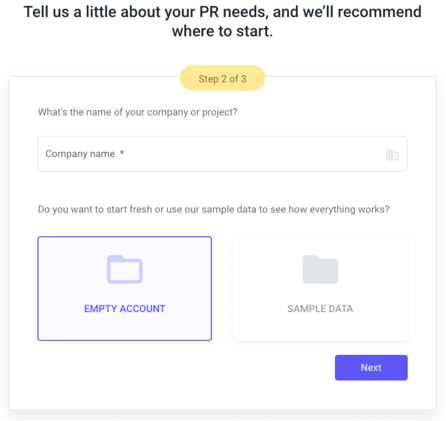Click the Step 2 of 3 badge
The image size is (446, 421).
point(222,79)
